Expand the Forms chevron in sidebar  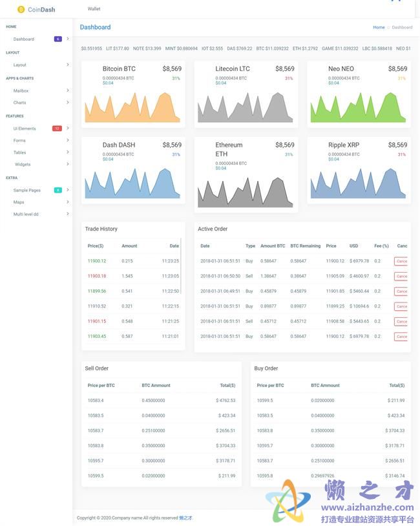[x=67, y=140]
